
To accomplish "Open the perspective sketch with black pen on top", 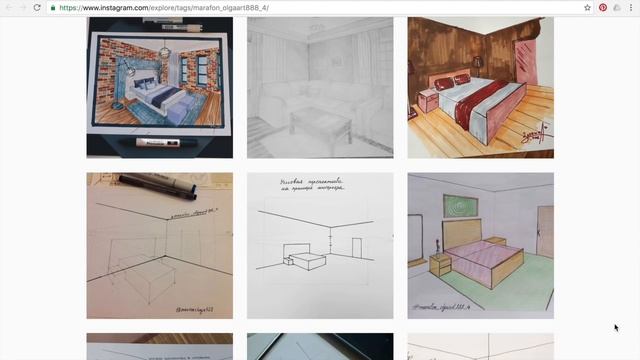I will [160, 245].
